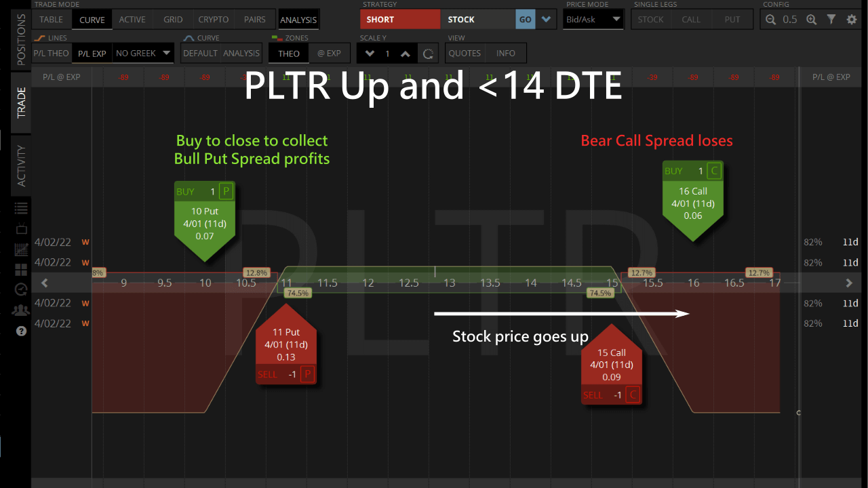Select the SELL 11 Put leg tag
868x488 pixels.
pos(286,344)
